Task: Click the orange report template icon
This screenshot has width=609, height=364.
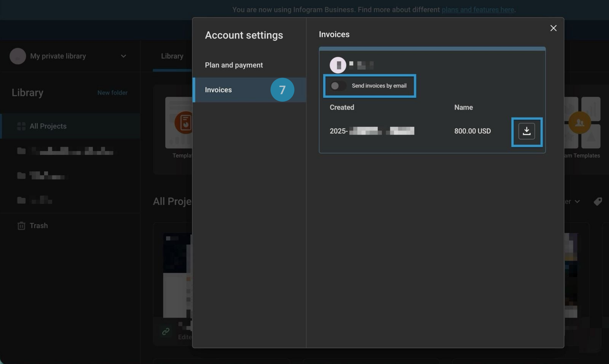Action: [184, 123]
